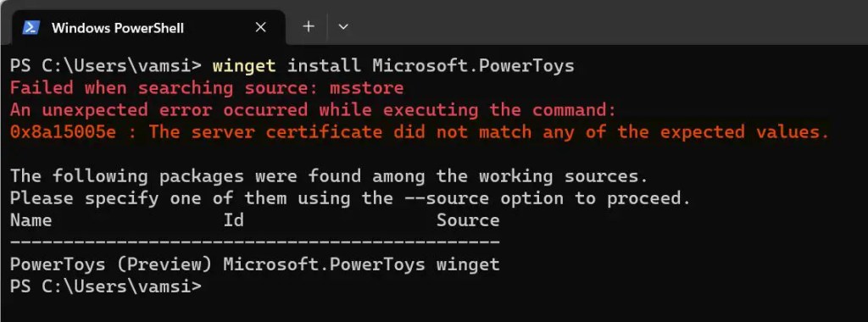Click 'msstore' in the failed source message

(x=366, y=88)
